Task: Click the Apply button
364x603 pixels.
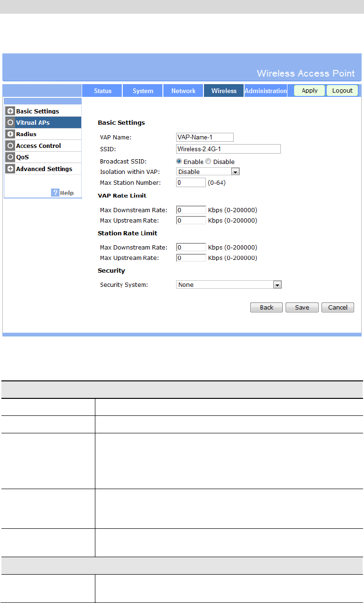Action: tap(310, 90)
